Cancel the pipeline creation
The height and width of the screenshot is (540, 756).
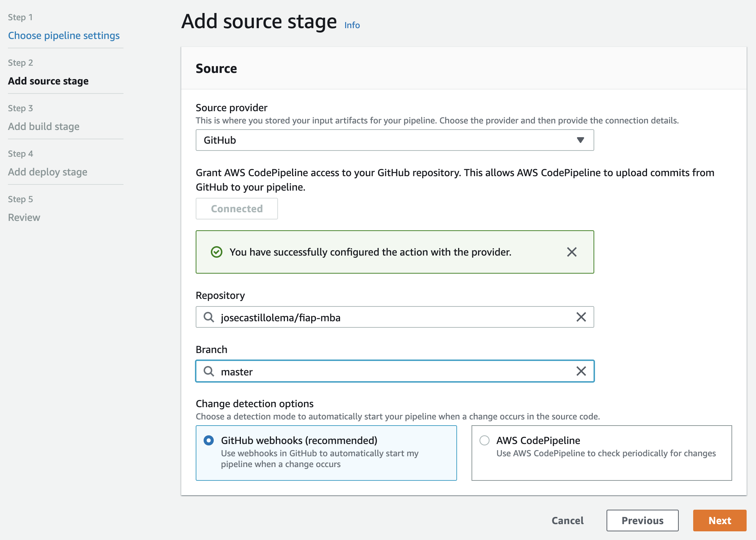point(567,521)
